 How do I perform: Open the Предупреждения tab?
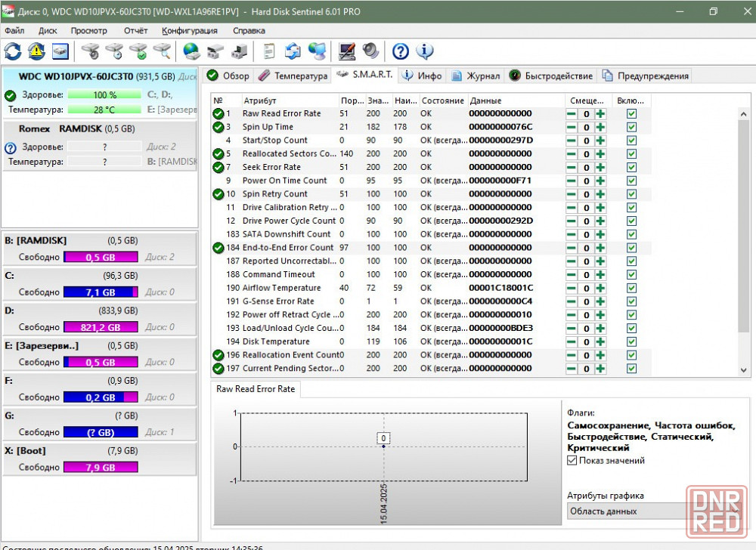click(645, 76)
